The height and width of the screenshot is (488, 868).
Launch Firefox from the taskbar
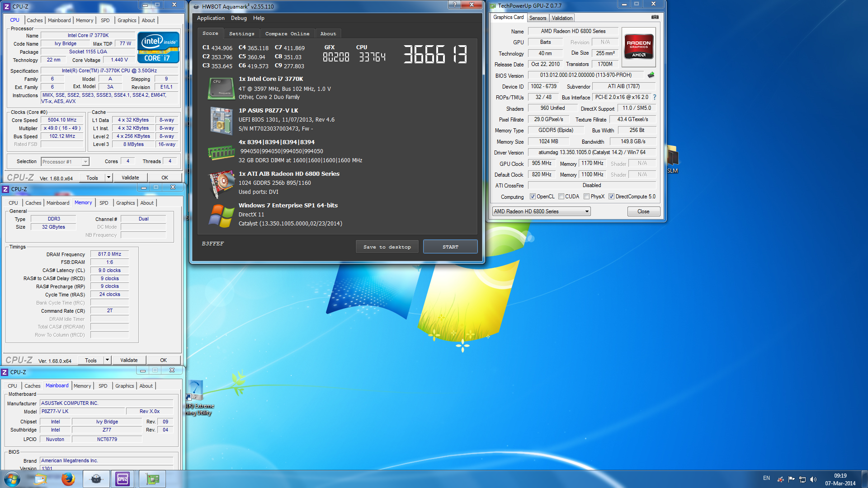[x=68, y=479]
